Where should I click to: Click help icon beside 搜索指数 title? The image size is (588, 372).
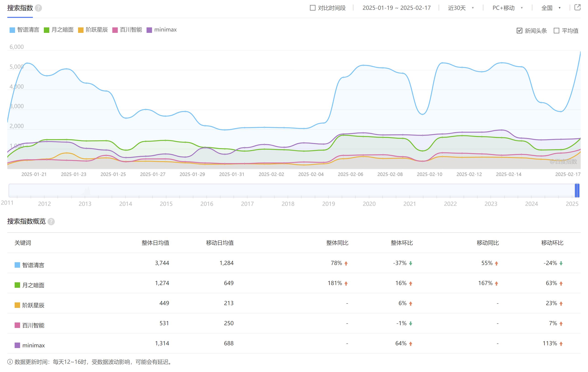coord(38,8)
